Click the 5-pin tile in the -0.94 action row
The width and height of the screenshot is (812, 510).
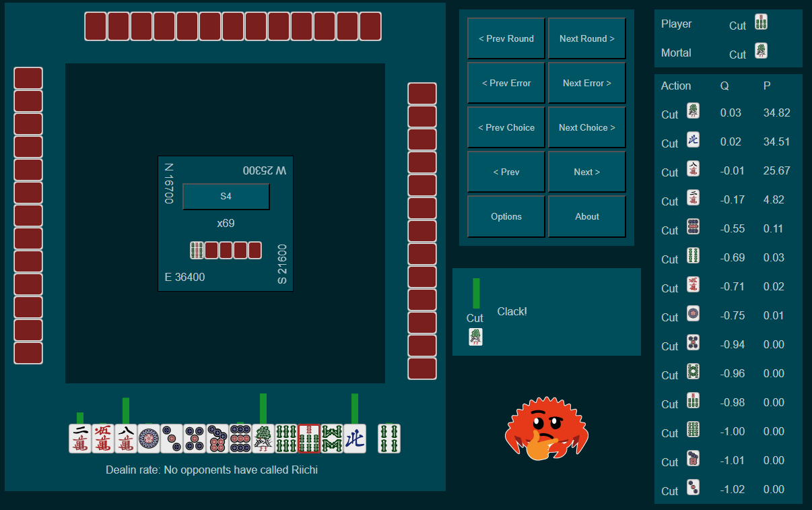point(693,343)
